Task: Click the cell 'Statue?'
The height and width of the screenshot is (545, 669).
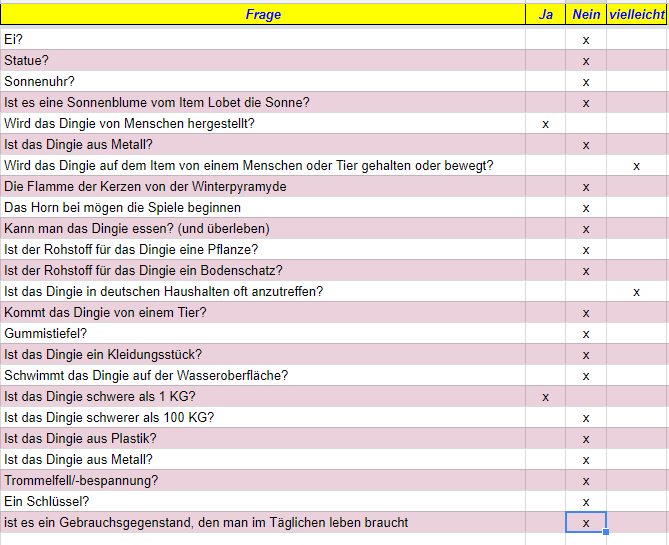Action: point(263,60)
